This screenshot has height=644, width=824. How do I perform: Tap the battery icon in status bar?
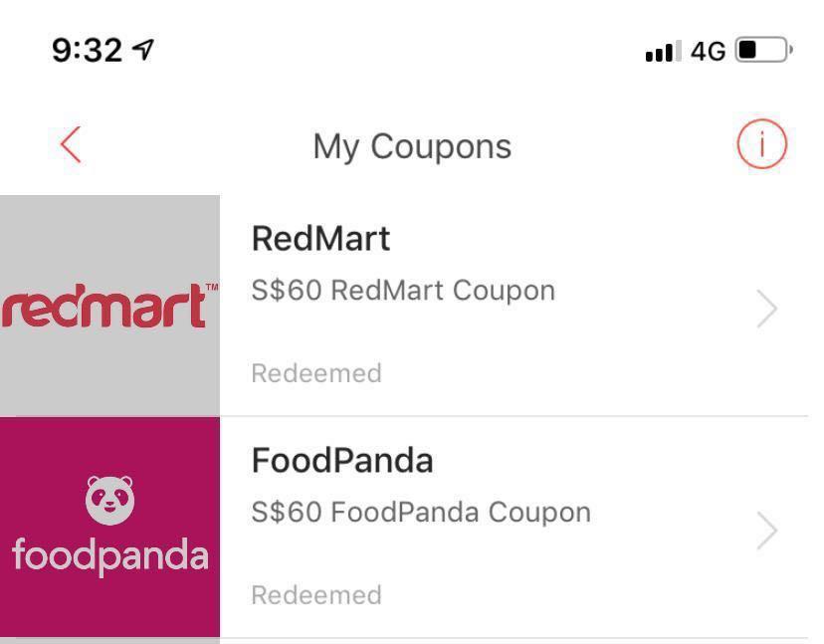coord(764,50)
